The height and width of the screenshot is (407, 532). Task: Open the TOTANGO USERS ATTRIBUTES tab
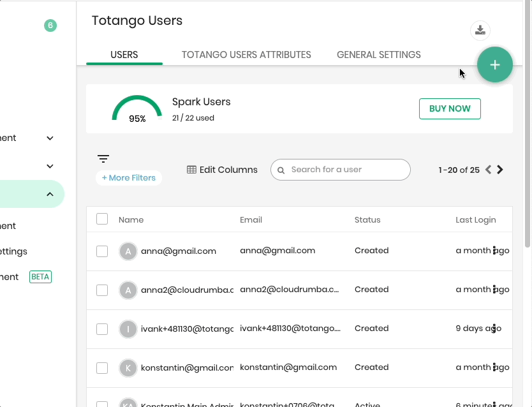[x=246, y=55]
